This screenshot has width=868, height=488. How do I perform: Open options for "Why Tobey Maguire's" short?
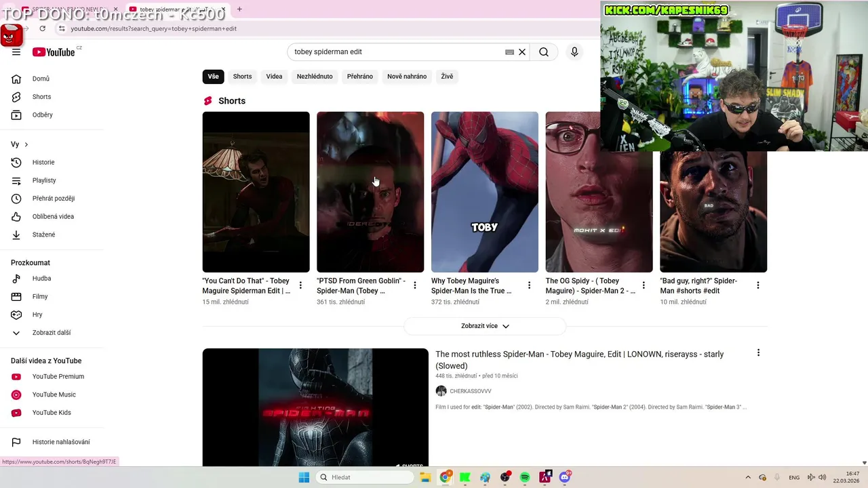[x=529, y=285]
